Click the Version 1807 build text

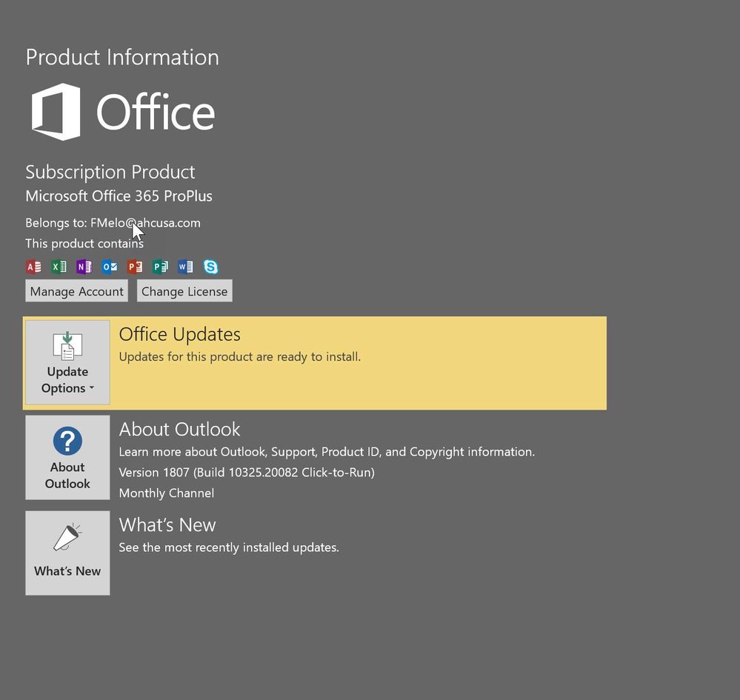[x=247, y=472]
